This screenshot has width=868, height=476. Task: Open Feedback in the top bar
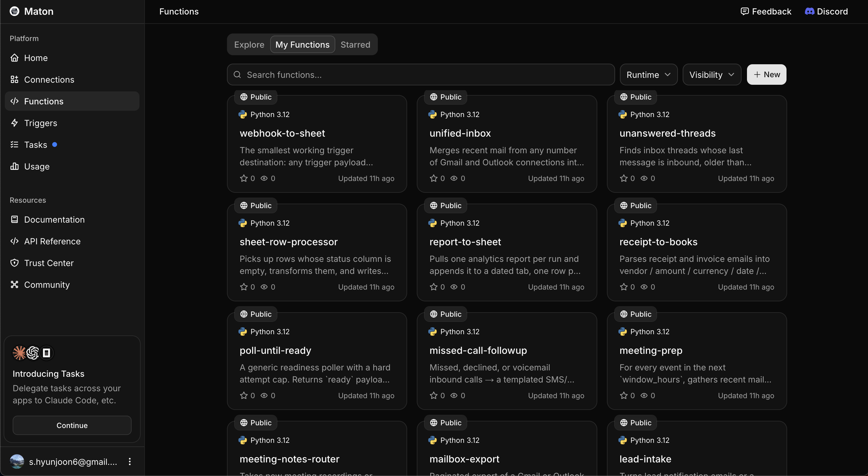coord(766,11)
